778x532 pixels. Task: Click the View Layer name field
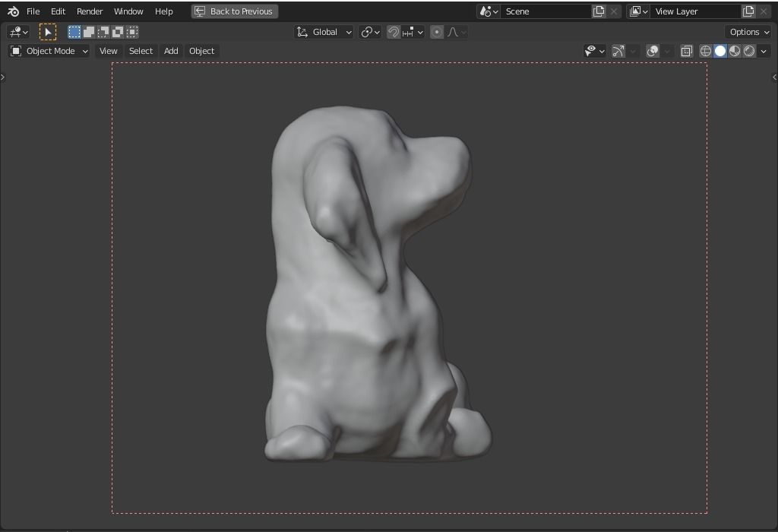click(x=696, y=11)
